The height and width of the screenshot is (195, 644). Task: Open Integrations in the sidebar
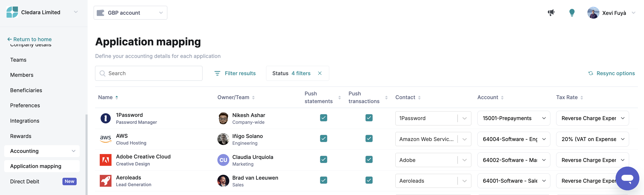coord(25,121)
